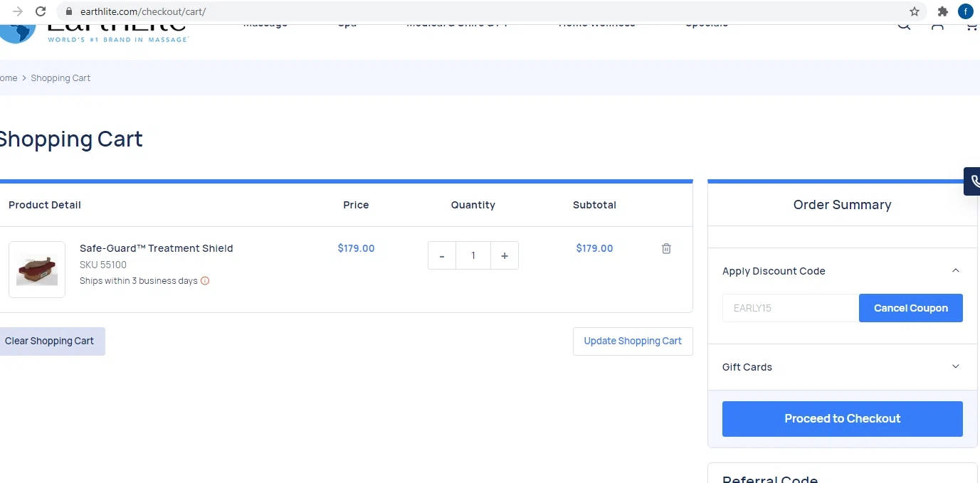Open the Safe-Guard Treatment Shield product link

point(157,248)
